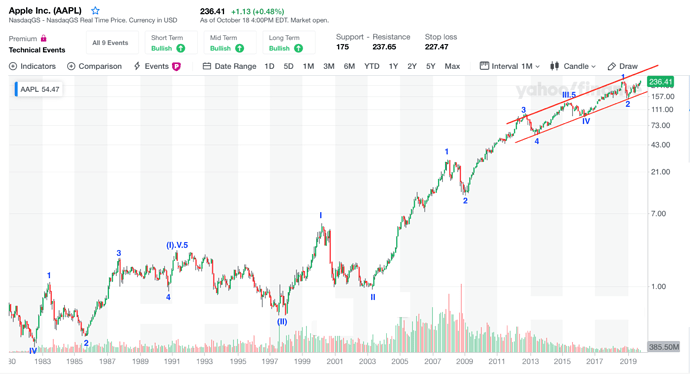The height and width of the screenshot is (374, 690).
Task: Click the Resistance value 237.65
Action: [384, 47]
